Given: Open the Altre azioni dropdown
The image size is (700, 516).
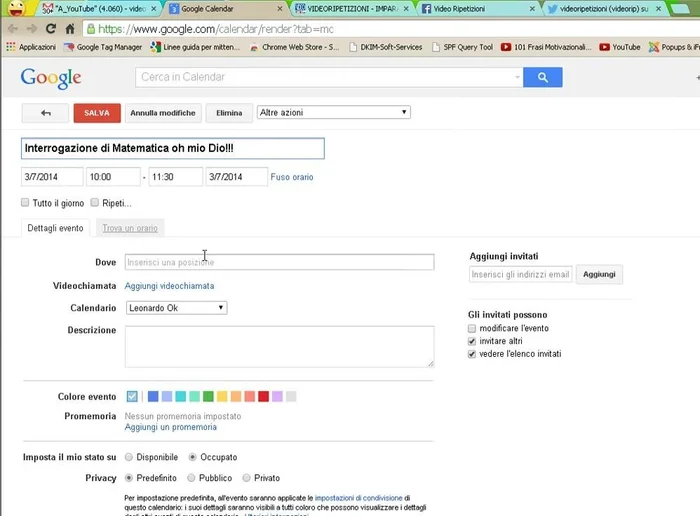Looking at the screenshot, I should point(333,112).
